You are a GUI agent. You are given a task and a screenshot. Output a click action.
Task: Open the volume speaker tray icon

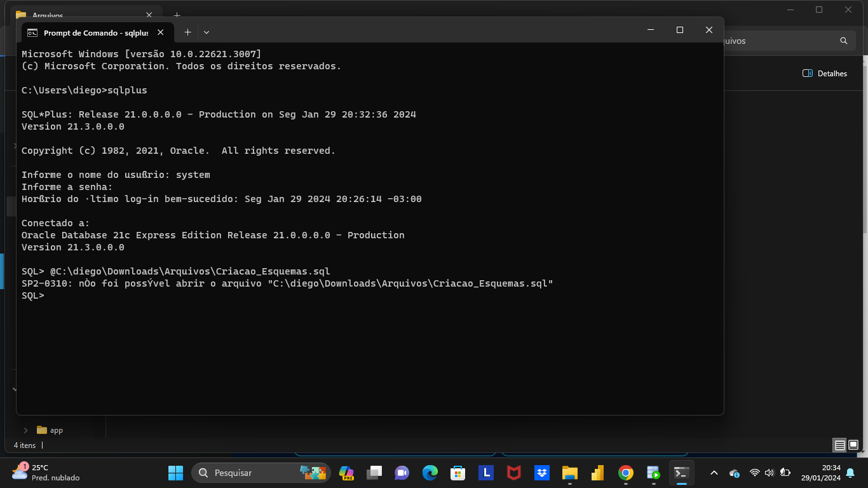(x=770, y=473)
